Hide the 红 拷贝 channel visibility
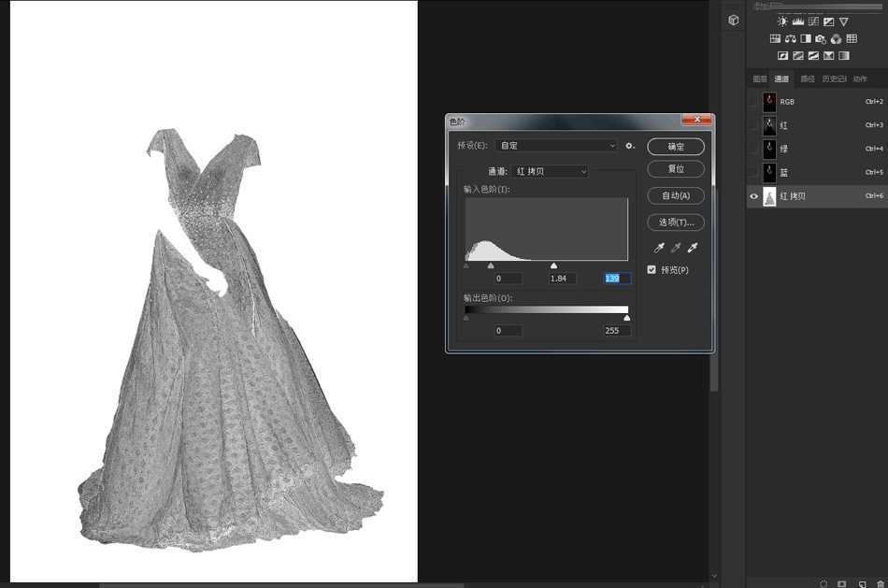 [753, 196]
